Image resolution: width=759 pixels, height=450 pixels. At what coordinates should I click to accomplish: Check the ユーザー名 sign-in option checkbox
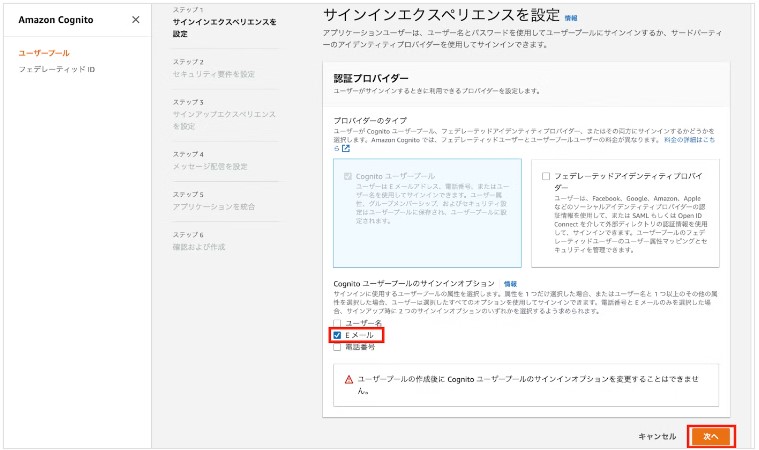pos(337,323)
